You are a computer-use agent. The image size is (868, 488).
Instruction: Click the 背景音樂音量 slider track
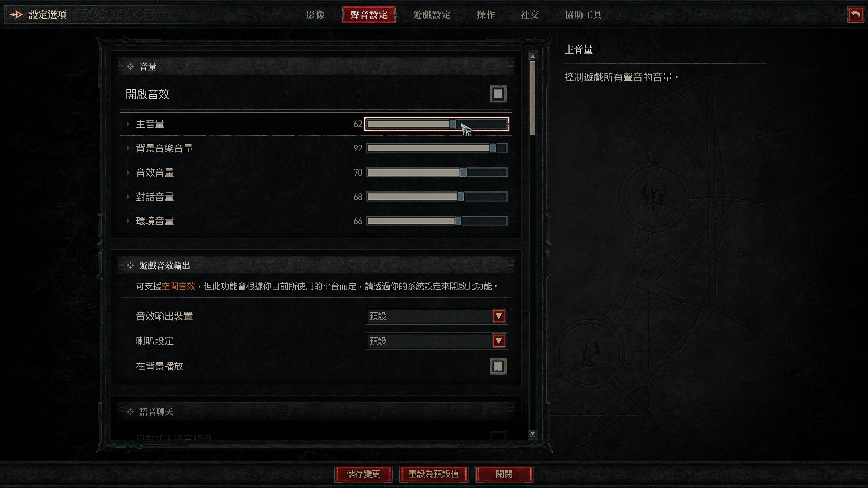point(437,148)
